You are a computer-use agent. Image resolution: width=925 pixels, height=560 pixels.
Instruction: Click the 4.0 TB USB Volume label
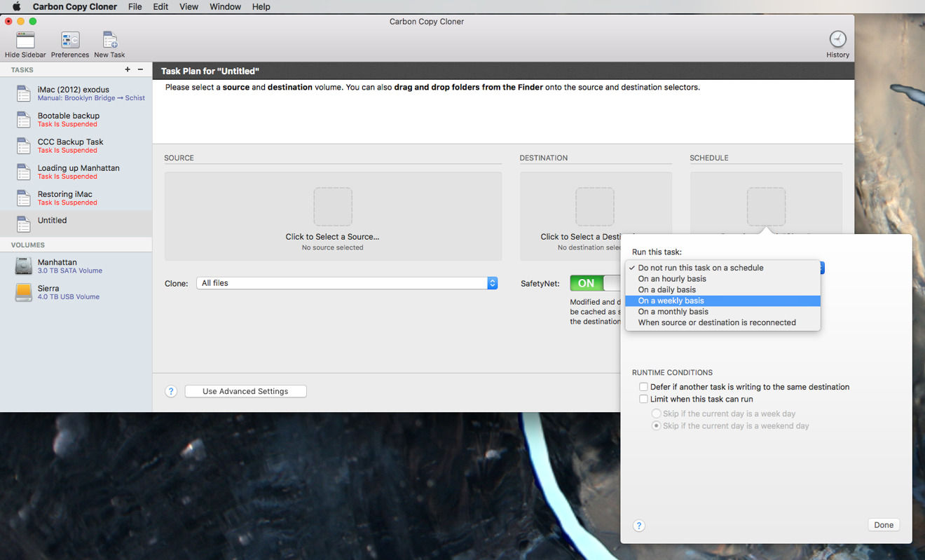point(69,296)
